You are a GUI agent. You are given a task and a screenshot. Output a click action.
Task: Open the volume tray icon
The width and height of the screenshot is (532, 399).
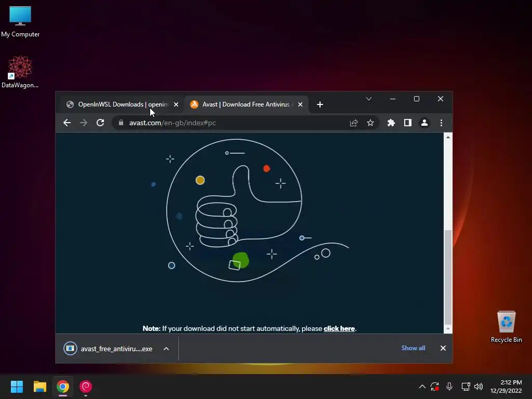(x=478, y=387)
